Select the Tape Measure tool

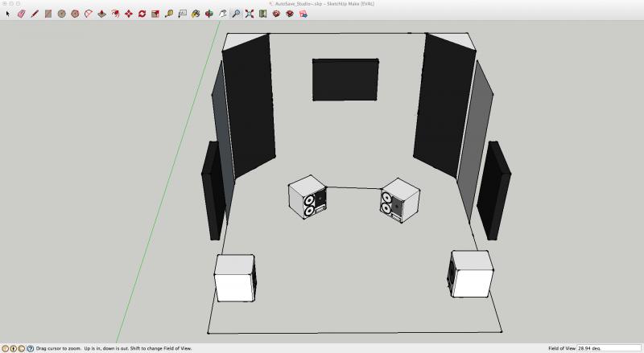point(169,14)
